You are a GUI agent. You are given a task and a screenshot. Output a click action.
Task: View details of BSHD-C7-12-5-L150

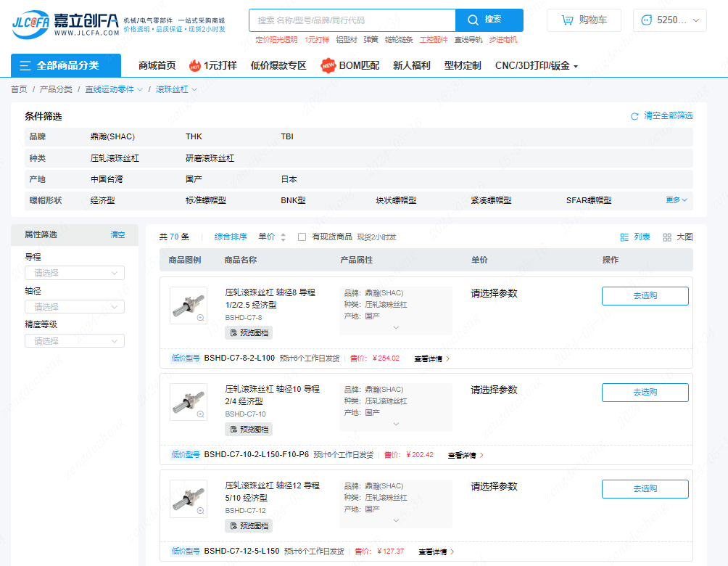[437, 551]
